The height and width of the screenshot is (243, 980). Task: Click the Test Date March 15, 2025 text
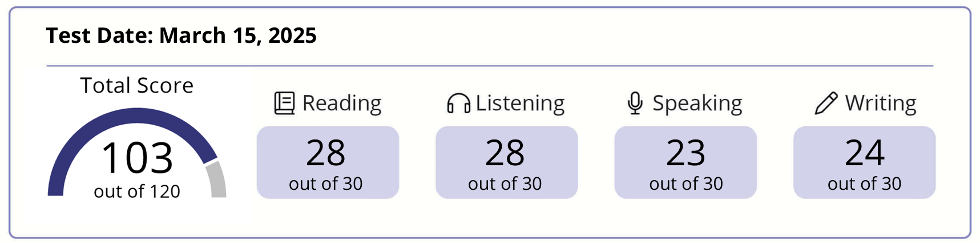(x=182, y=35)
